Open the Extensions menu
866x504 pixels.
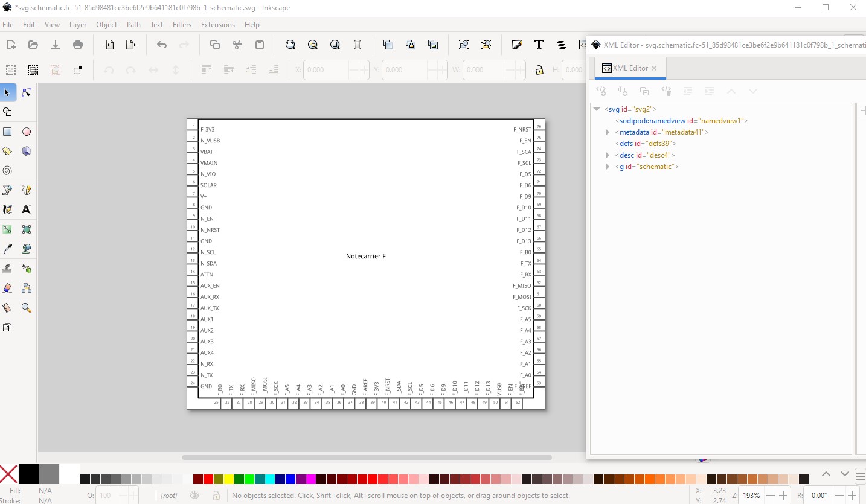pyautogui.click(x=218, y=25)
